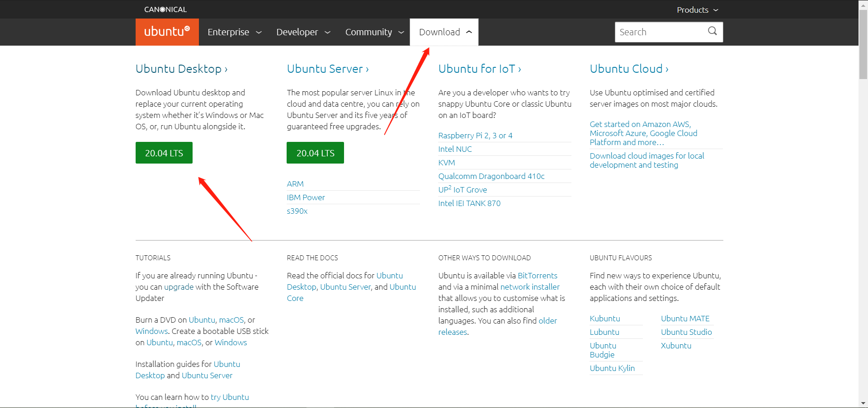
Task: Open the Ubuntu Server heading link
Action: point(328,69)
